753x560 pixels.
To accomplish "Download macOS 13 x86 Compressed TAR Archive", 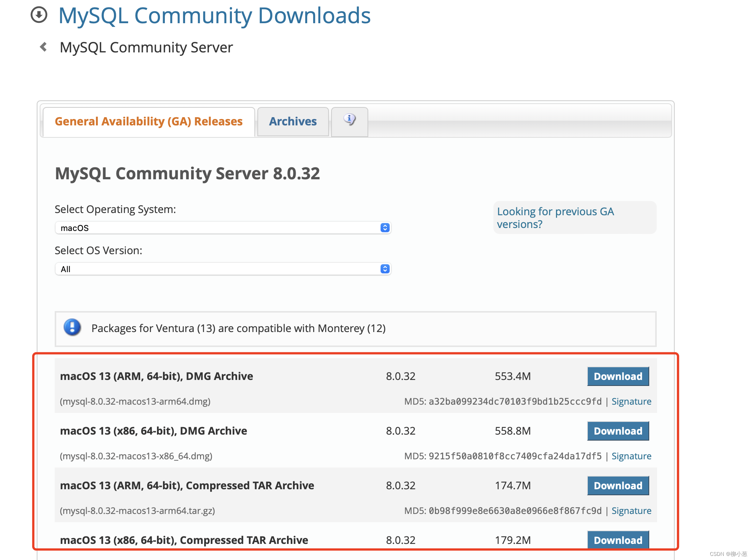I will pyautogui.click(x=618, y=540).
